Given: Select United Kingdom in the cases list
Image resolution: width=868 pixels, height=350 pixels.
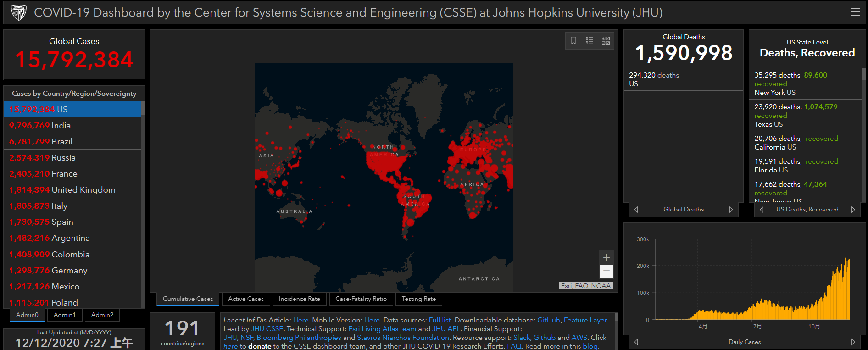Looking at the screenshot, I should click(x=72, y=190).
